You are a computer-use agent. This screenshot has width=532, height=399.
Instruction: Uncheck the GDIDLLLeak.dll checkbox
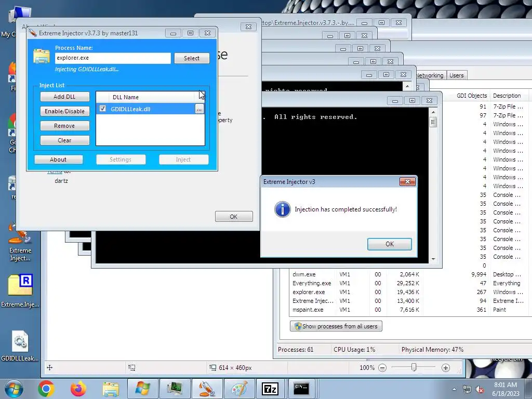coord(103,109)
